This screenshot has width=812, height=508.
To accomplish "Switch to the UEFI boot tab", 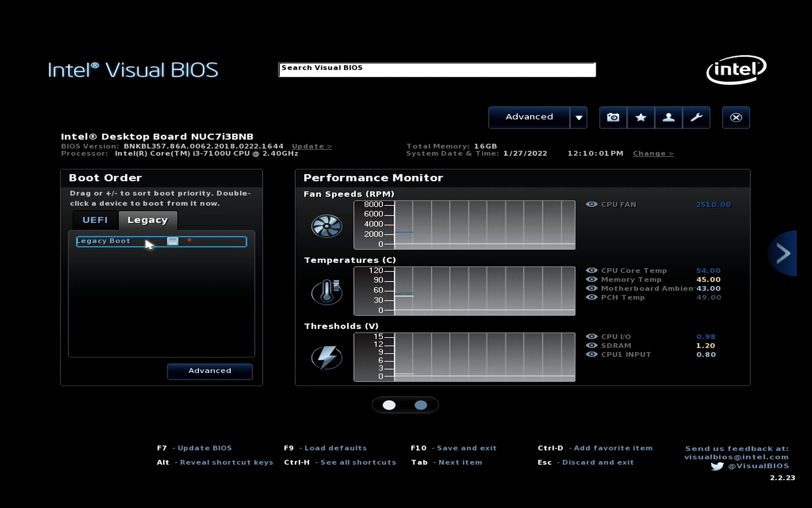I will [x=95, y=220].
